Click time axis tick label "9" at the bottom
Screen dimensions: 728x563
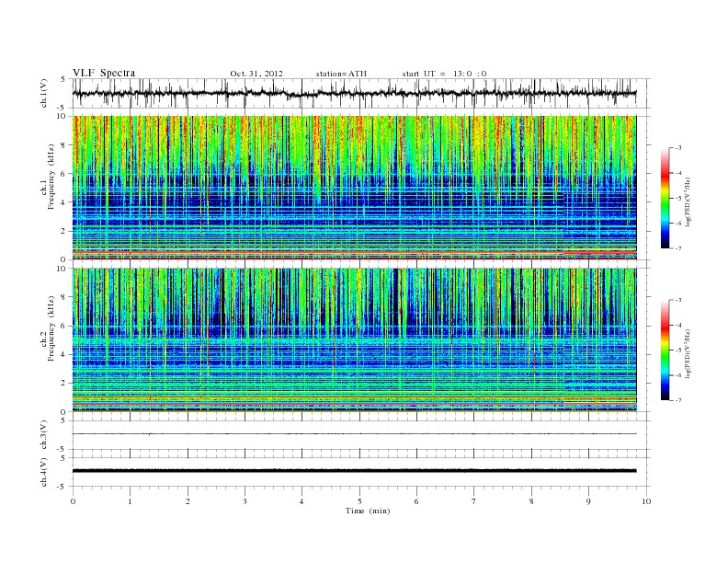(x=588, y=501)
